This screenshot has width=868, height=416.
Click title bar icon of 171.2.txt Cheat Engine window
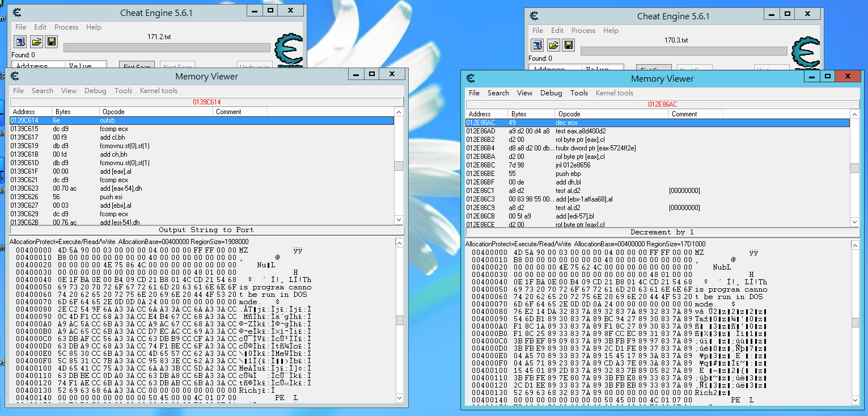[x=17, y=12]
